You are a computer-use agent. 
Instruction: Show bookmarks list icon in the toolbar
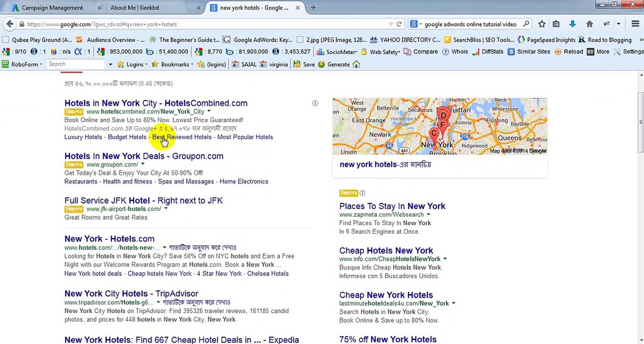coord(556,24)
